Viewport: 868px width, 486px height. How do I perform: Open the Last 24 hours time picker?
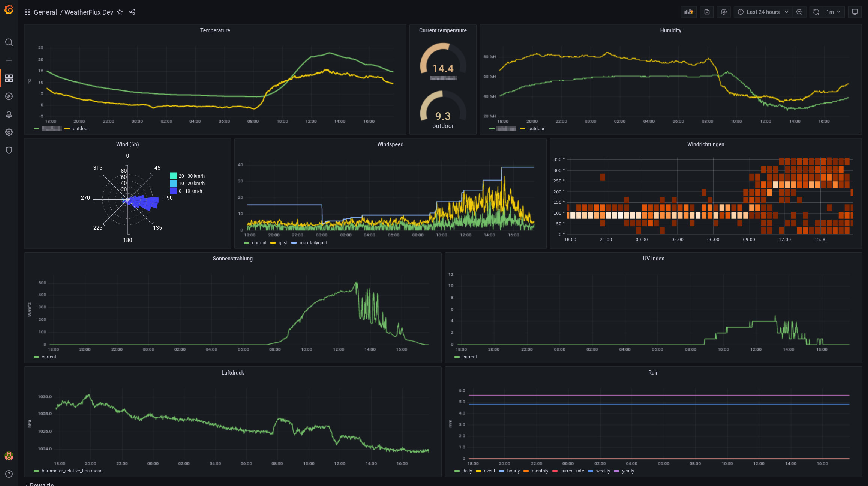[763, 12]
